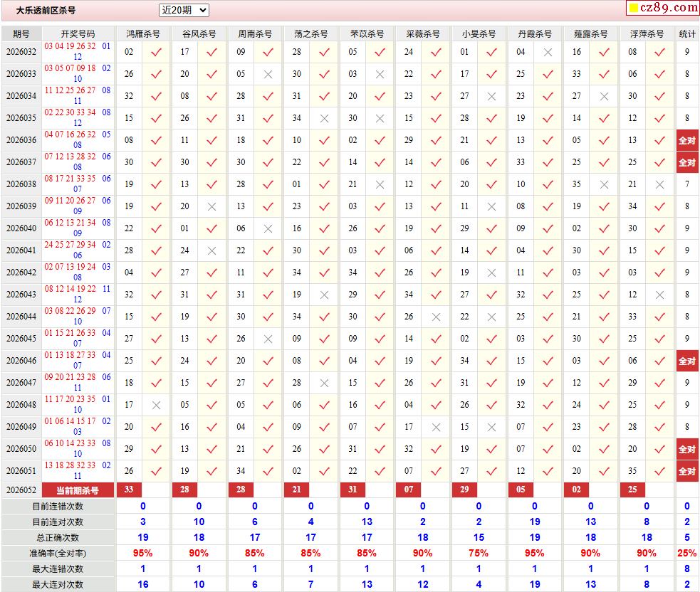Click the X mark for 谷风杀号 row 2026039
Screen dimensions: 700x592
212,206
